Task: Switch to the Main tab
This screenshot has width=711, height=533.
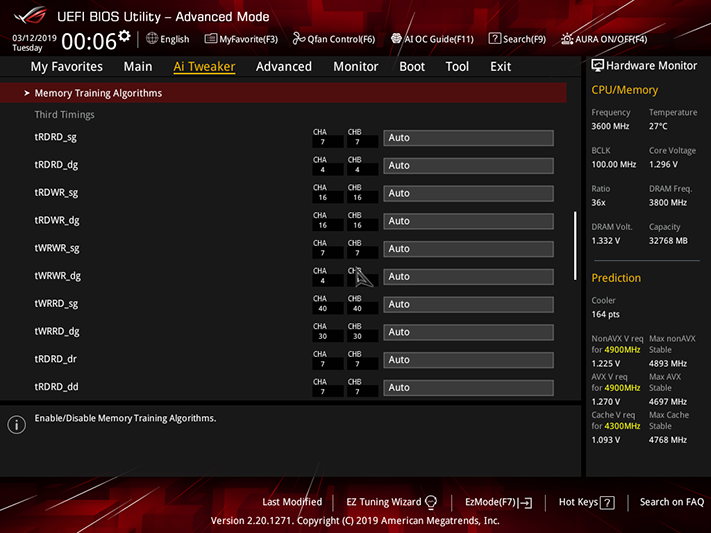Action: 138,67
